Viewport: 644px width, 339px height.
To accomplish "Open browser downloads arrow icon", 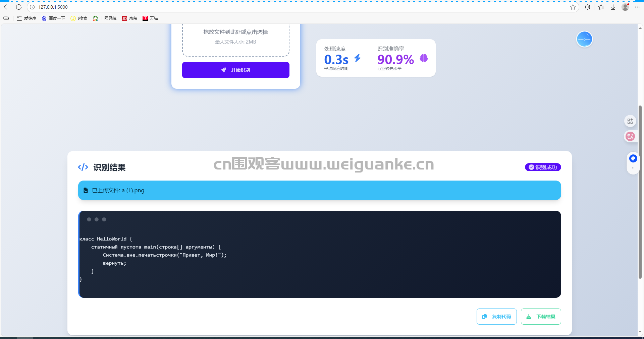I will click(x=613, y=7).
